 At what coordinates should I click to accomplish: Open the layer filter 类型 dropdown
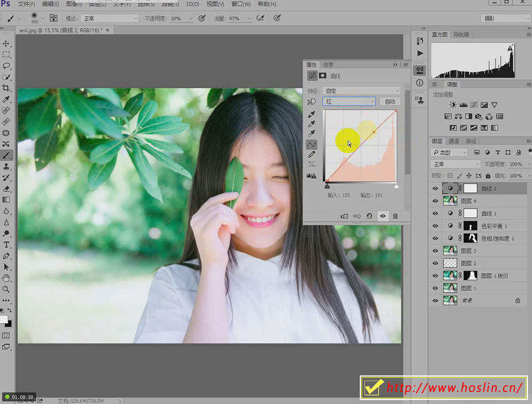(x=449, y=153)
